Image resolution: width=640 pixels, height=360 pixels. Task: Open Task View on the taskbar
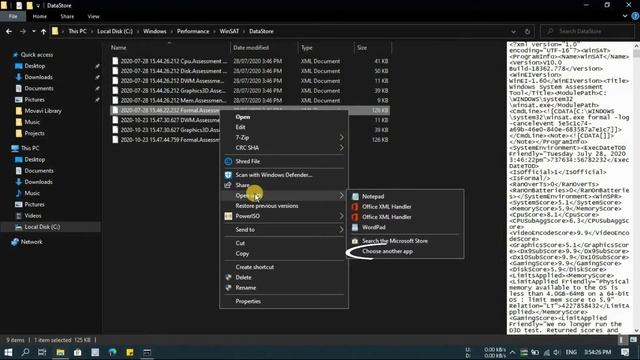click(42, 352)
